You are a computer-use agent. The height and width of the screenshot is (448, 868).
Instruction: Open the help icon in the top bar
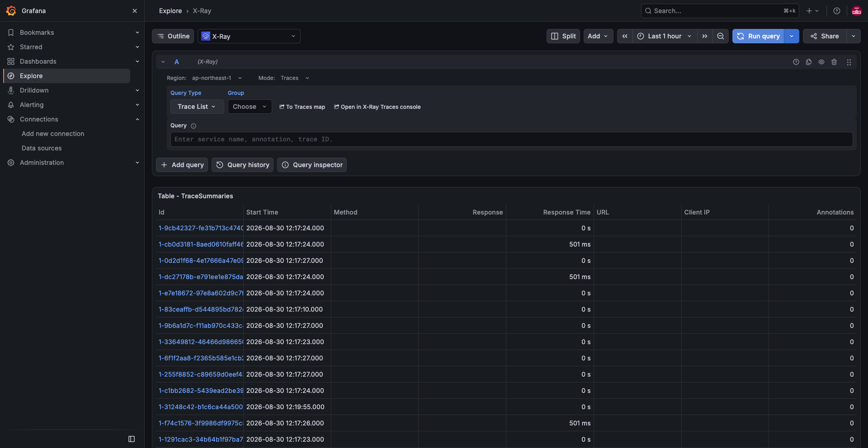click(837, 11)
